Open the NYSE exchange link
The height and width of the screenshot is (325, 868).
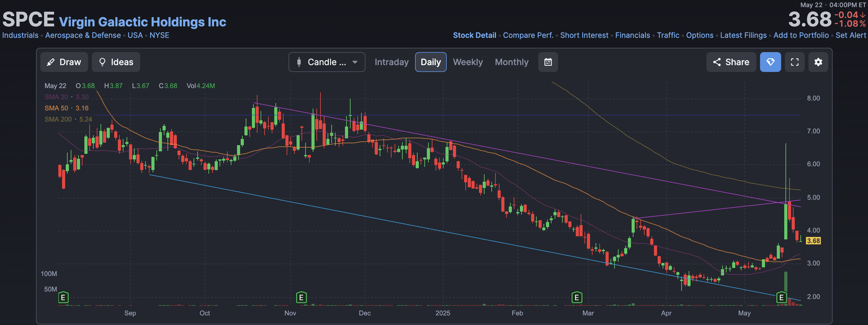159,35
